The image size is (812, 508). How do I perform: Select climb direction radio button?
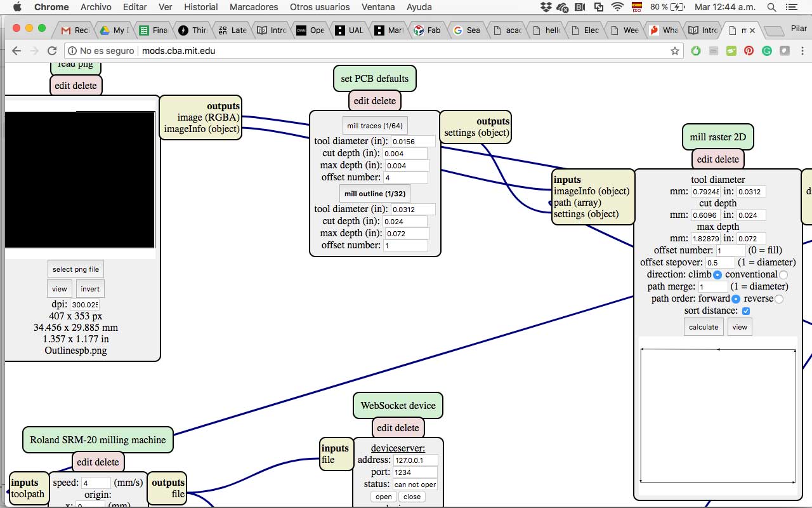pyautogui.click(x=717, y=275)
